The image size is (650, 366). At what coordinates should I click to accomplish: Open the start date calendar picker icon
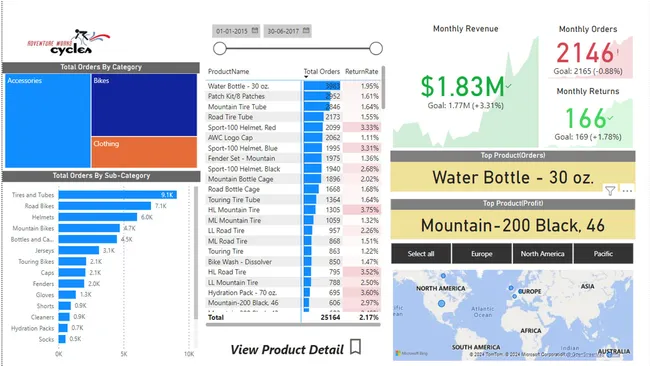click(x=255, y=31)
